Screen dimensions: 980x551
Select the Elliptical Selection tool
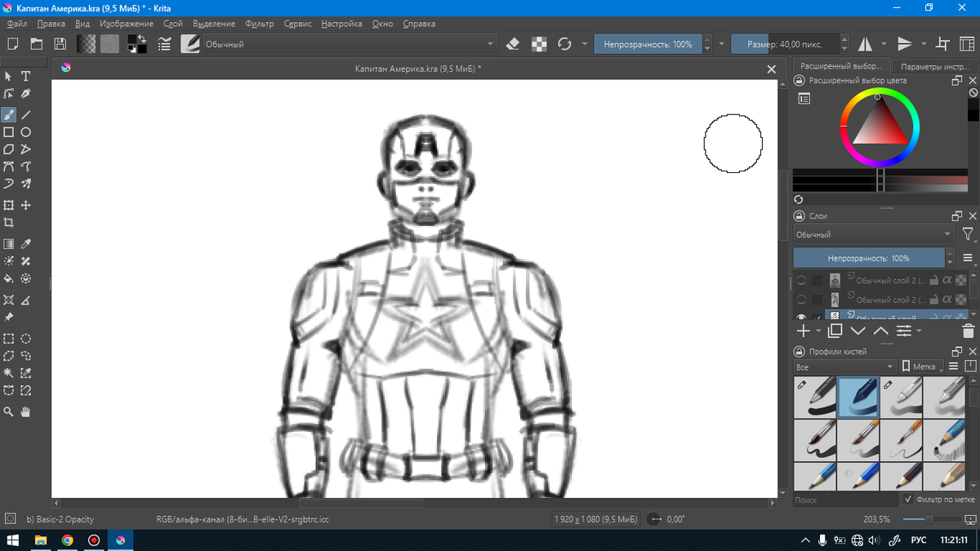click(26, 338)
